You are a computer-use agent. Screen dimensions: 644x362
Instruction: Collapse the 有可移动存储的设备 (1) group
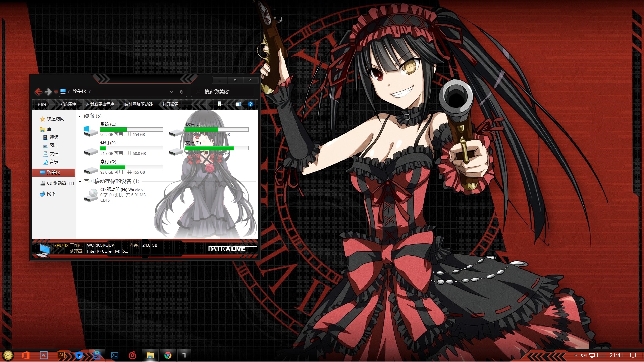pos(80,181)
